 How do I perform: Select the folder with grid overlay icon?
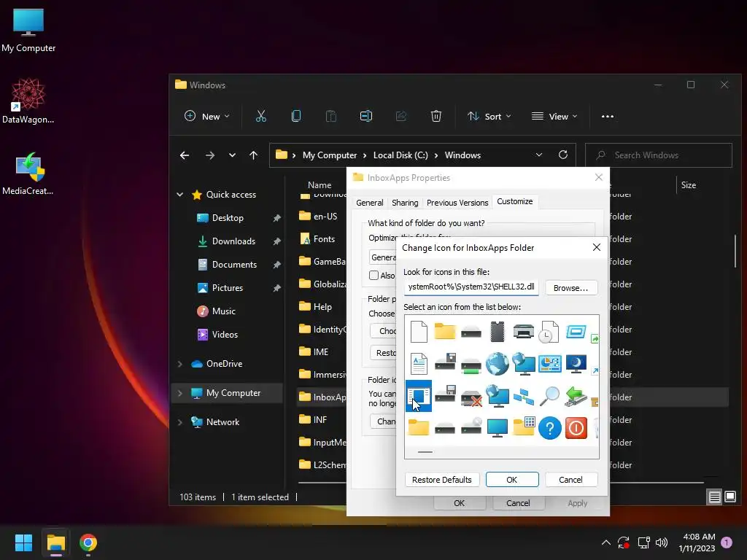[524, 427]
